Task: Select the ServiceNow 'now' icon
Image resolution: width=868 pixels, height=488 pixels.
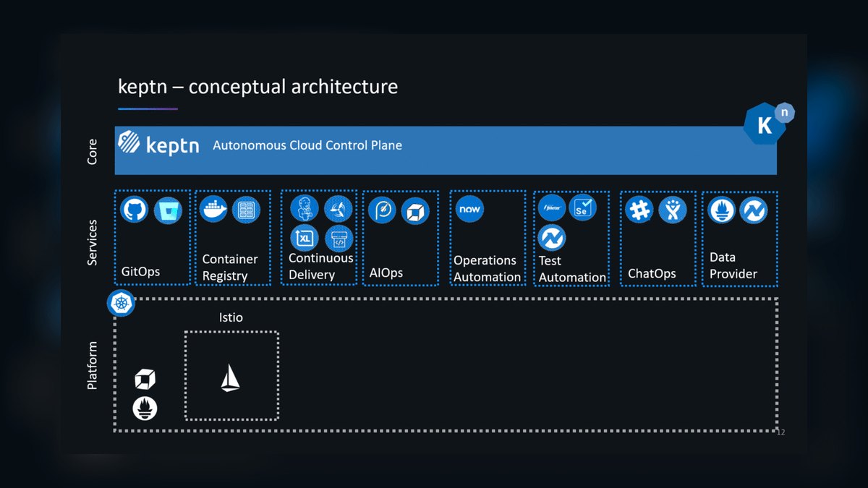Action: coord(469,209)
